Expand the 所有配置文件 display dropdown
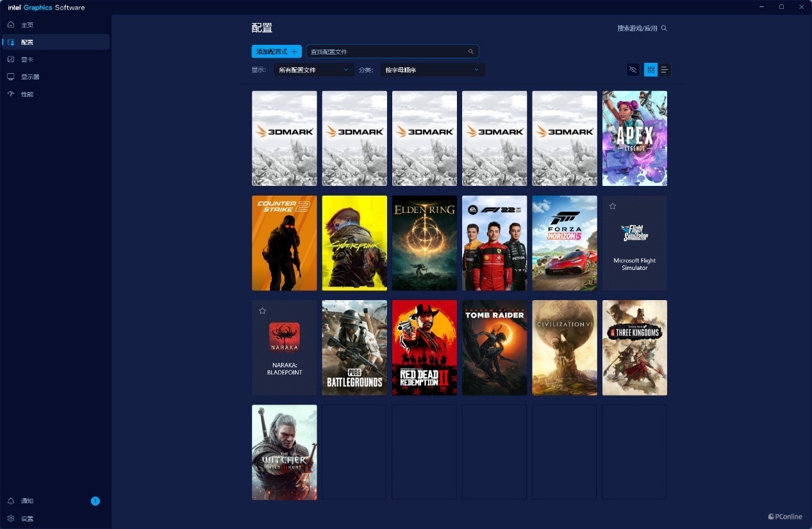Viewport: 812px width, 529px height. pyautogui.click(x=314, y=70)
